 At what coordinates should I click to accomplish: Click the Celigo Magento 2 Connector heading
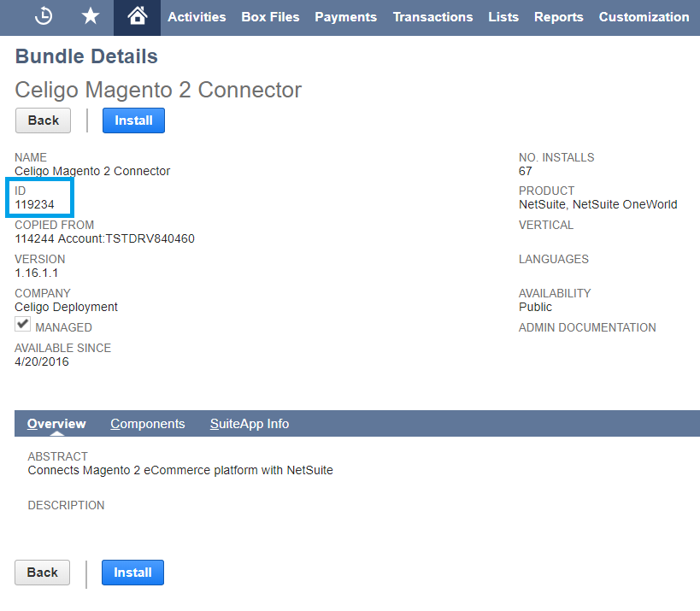pyautogui.click(x=158, y=90)
